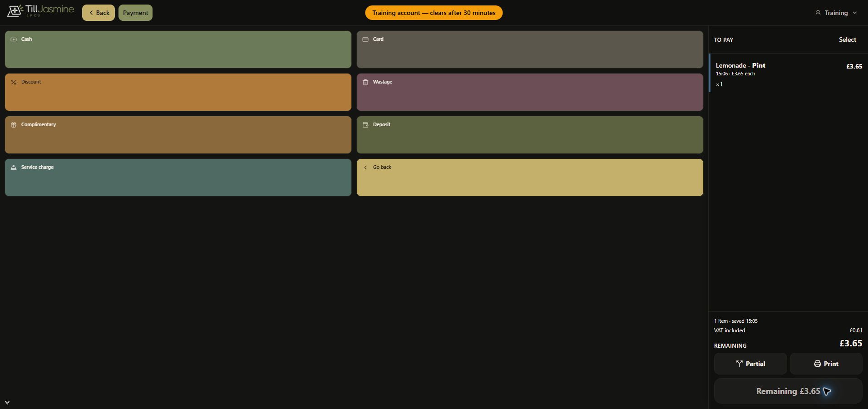Print the bill with the Print button

click(x=826, y=364)
